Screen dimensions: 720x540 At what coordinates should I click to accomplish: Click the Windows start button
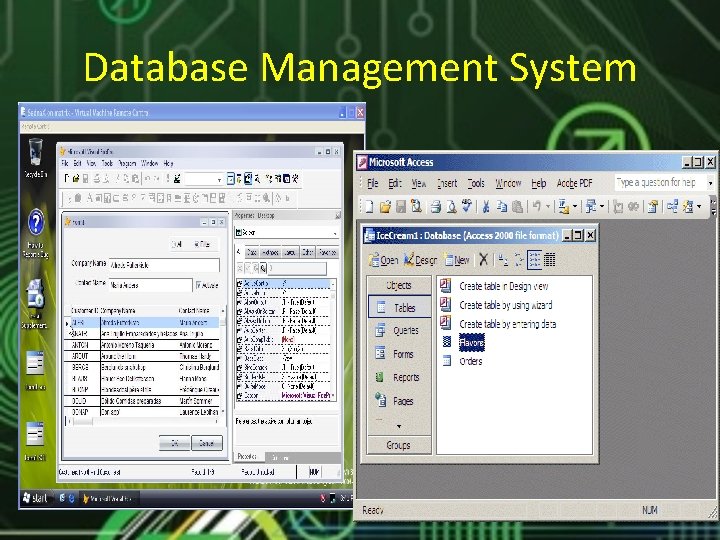(35, 498)
